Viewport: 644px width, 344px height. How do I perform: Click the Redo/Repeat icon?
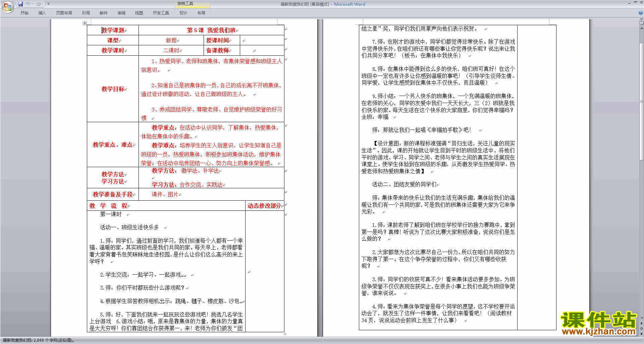click(x=39, y=4)
